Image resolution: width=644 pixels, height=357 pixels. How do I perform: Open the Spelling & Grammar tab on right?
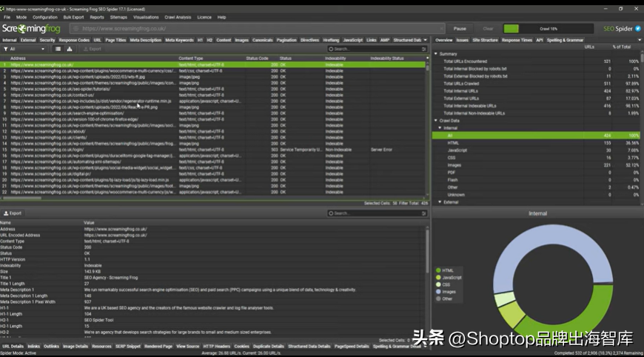click(x=565, y=40)
